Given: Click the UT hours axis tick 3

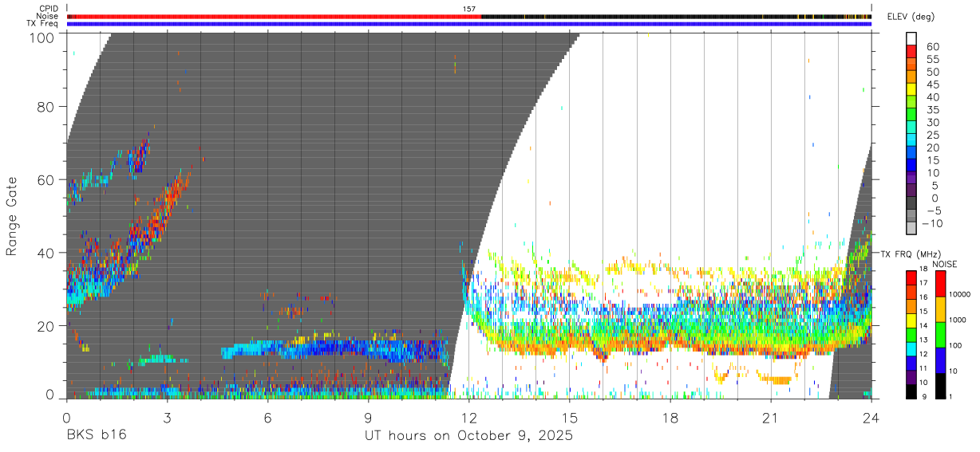Looking at the screenshot, I should [x=167, y=418].
